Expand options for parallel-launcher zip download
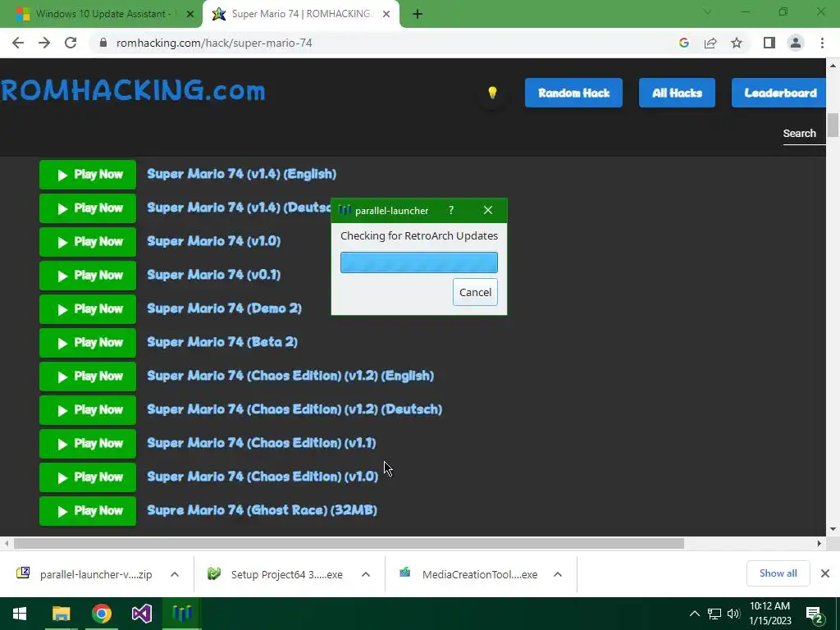 tap(175, 574)
